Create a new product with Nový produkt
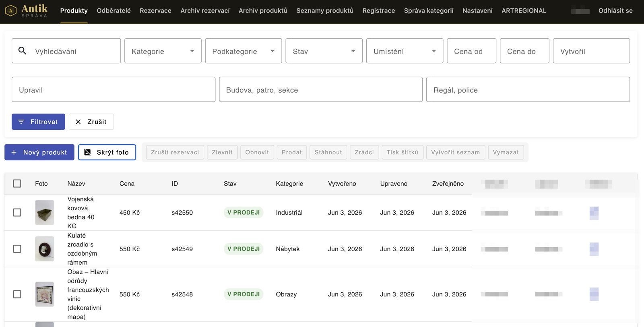 tap(39, 152)
